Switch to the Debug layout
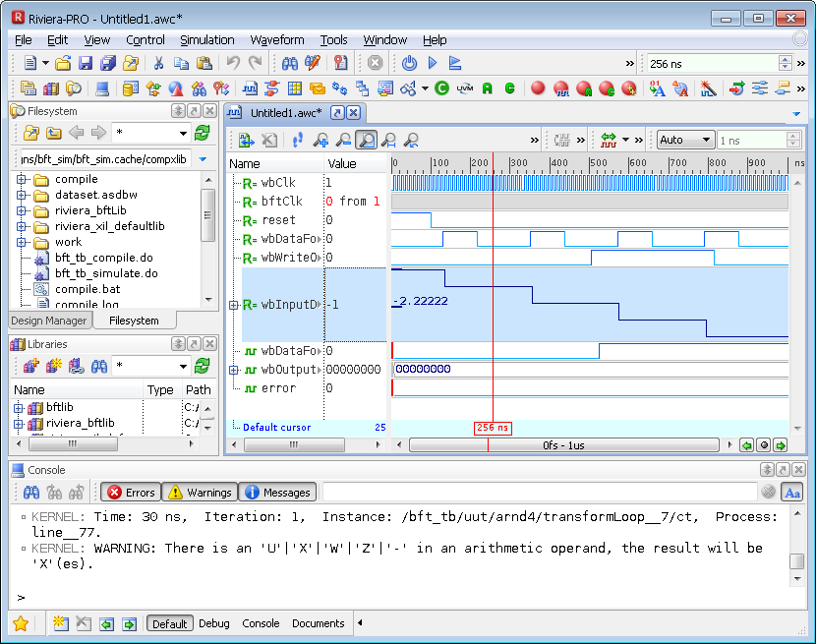Viewport: 816px width, 644px height. [214, 623]
